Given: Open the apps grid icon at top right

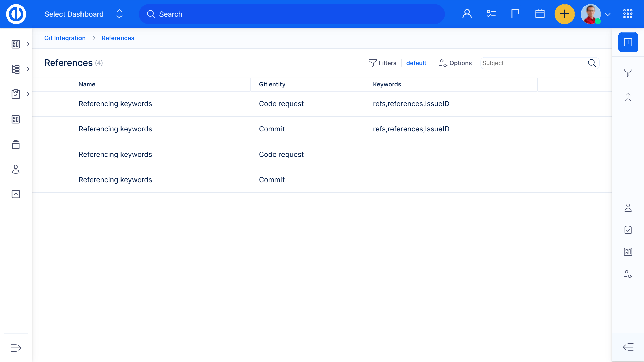Looking at the screenshot, I should point(627,14).
